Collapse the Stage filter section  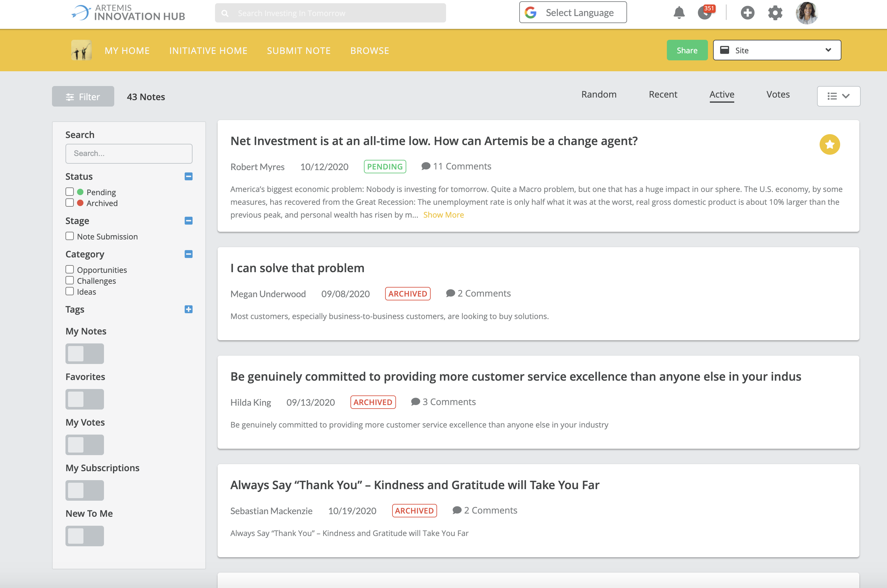(189, 221)
